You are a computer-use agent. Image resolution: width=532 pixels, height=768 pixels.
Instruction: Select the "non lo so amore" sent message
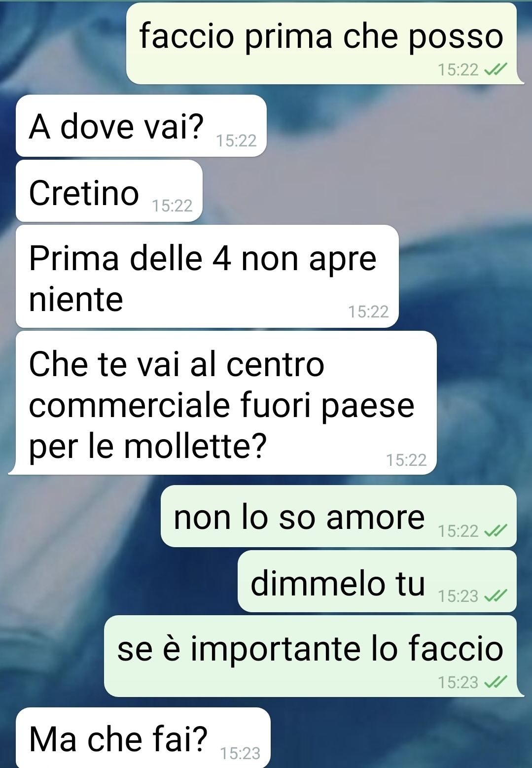click(339, 516)
